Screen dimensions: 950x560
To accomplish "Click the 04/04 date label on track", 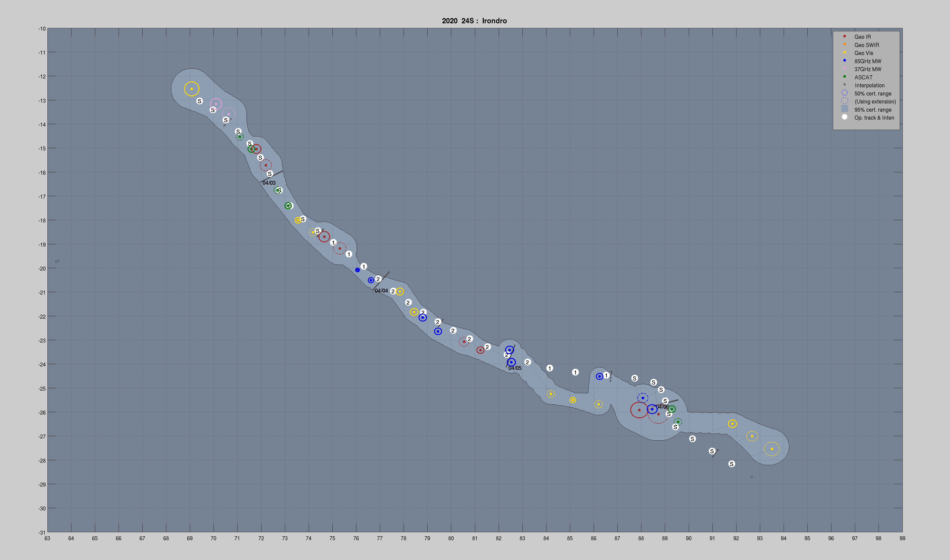I will pyautogui.click(x=381, y=291).
